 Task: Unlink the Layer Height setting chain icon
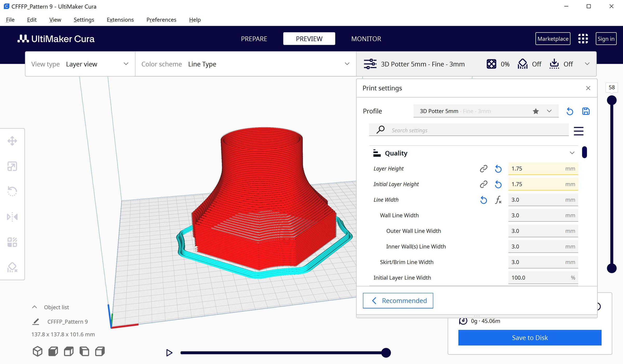(483, 168)
